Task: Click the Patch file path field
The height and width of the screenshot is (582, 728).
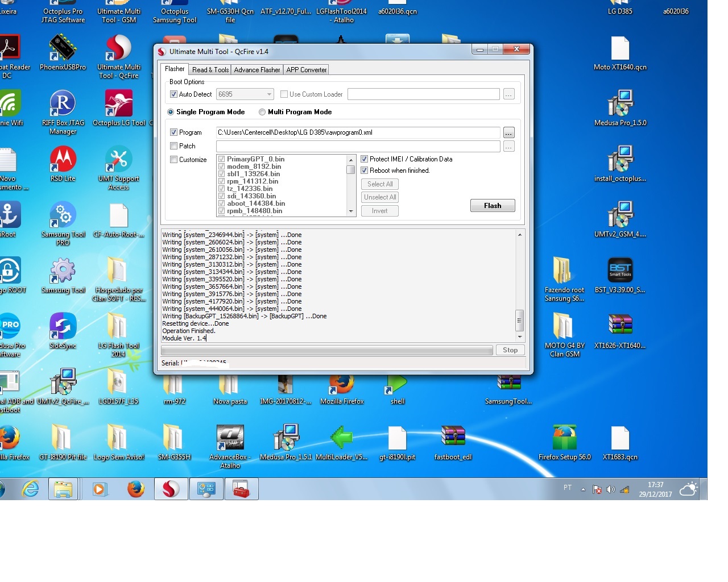Action: [358, 146]
